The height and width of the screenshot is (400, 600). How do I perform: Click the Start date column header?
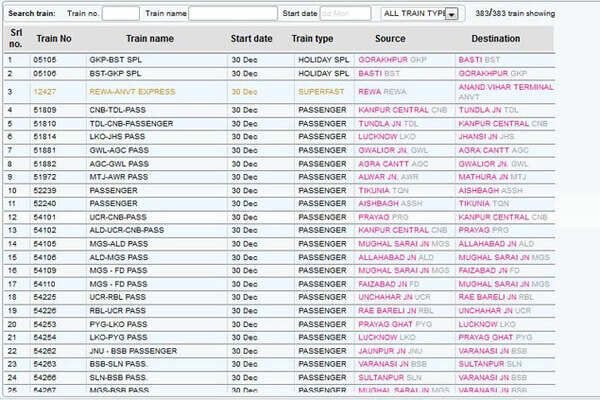[251, 39]
